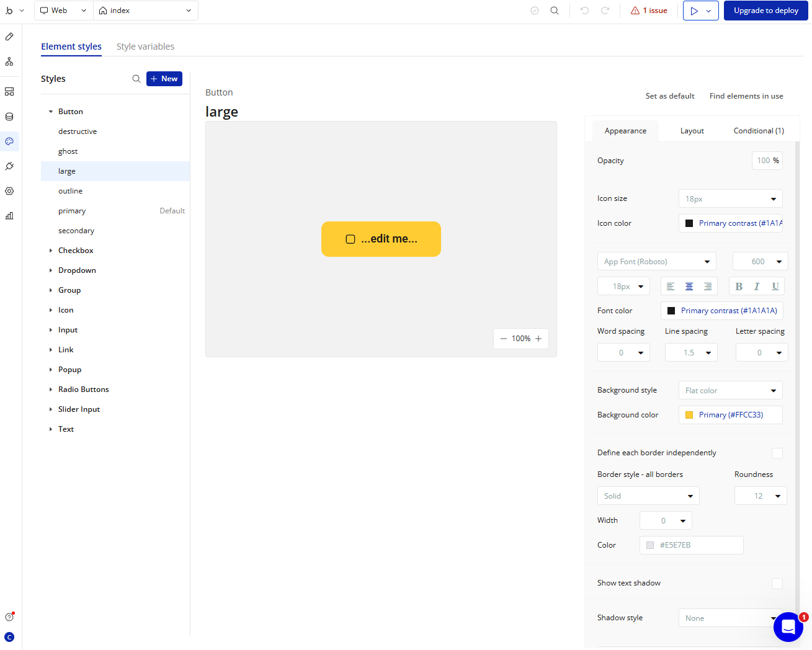
Task: Open the Border style dropdown showing Solid
Action: click(648, 496)
